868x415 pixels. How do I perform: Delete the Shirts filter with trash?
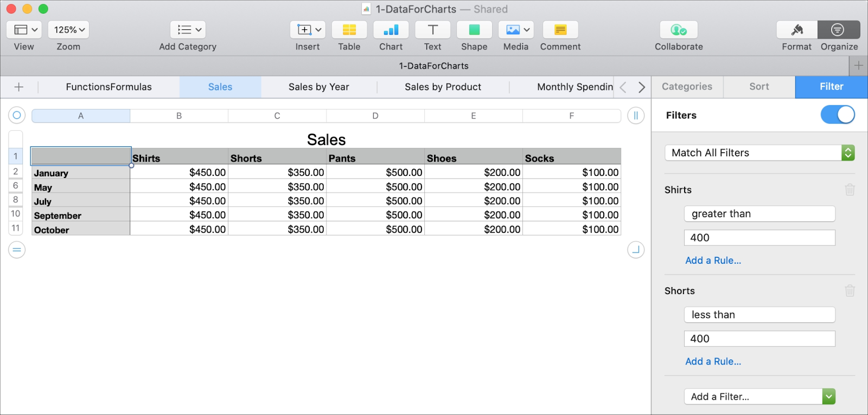point(850,189)
